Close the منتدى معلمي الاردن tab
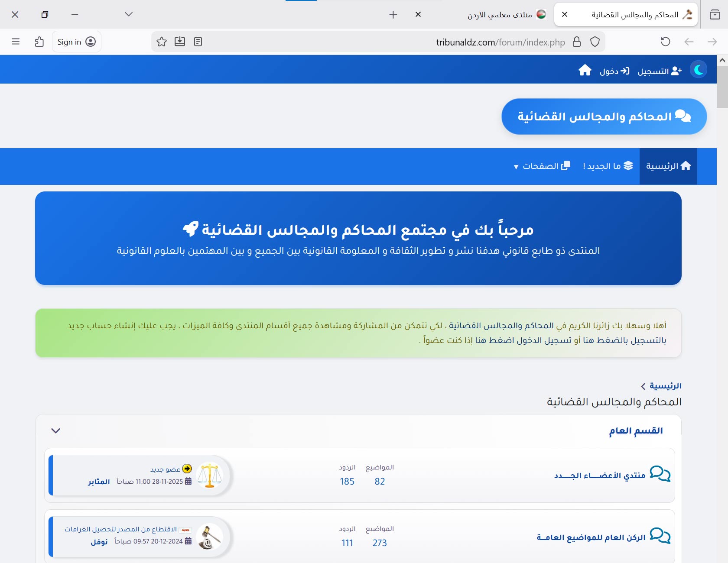 (418, 14)
